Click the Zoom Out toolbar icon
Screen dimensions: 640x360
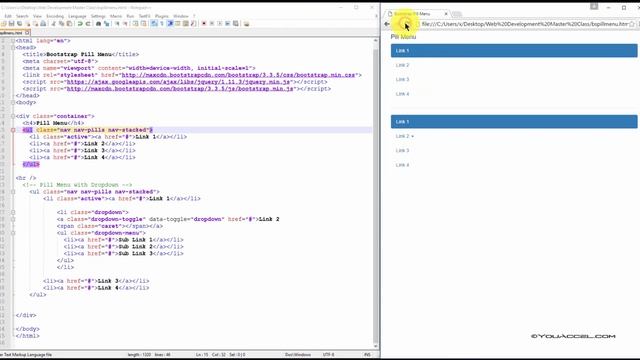pos(125,24)
